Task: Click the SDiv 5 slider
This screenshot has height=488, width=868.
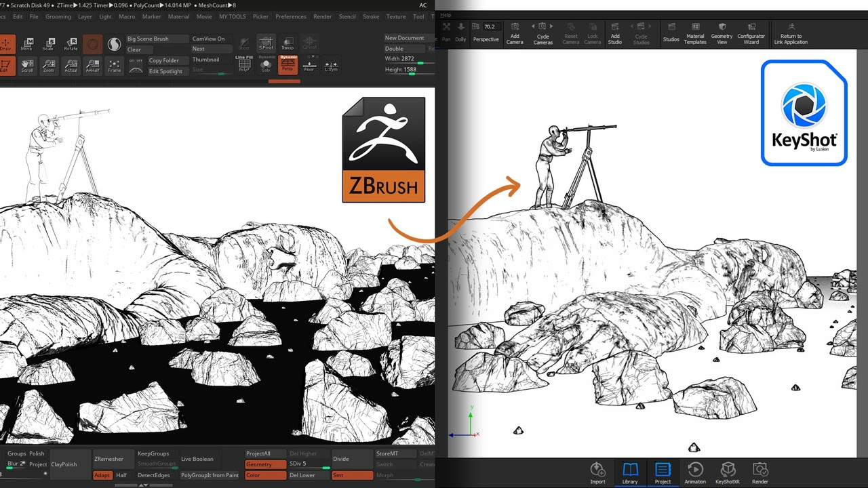Action: click(x=309, y=464)
